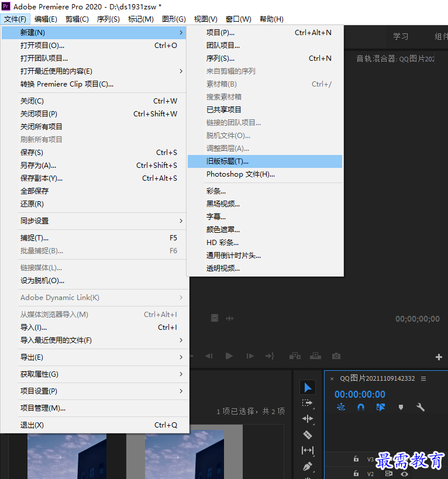The height and width of the screenshot is (479, 448).
Task: Open the monitor Button Editor plus icon
Action: 439,357
